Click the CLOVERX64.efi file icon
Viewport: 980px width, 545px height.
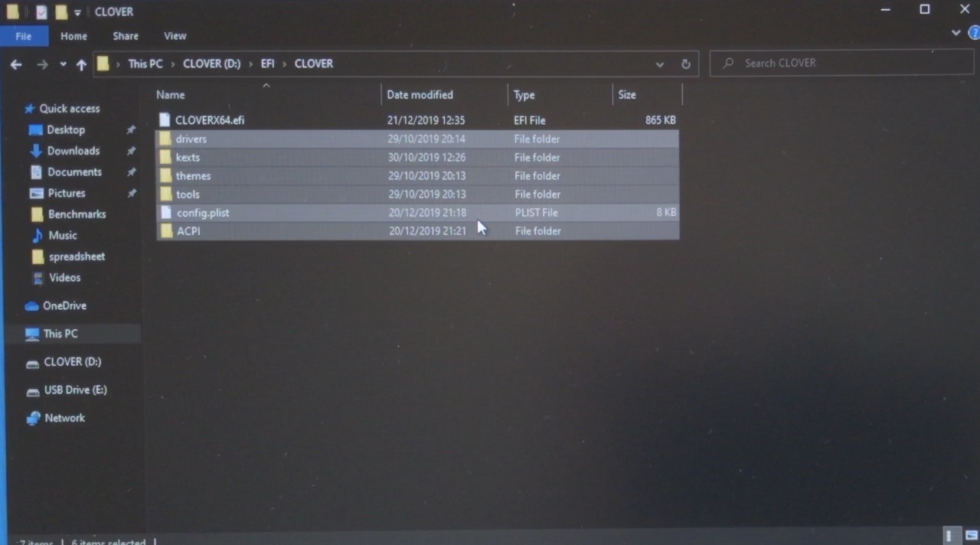pos(164,119)
